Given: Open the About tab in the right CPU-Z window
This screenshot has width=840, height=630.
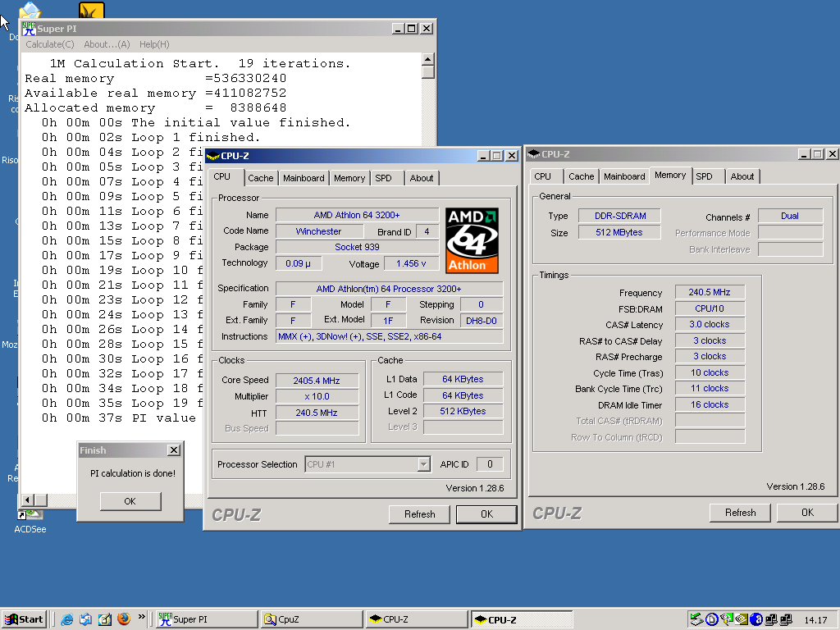Looking at the screenshot, I should coord(742,176).
